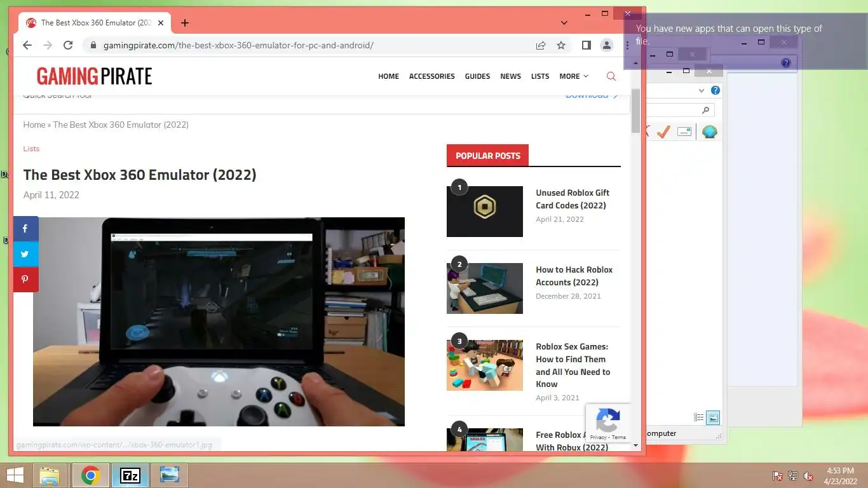Open the thumbnail of popular post 1
Viewport: 868px width, 488px height.
pos(485,212)
